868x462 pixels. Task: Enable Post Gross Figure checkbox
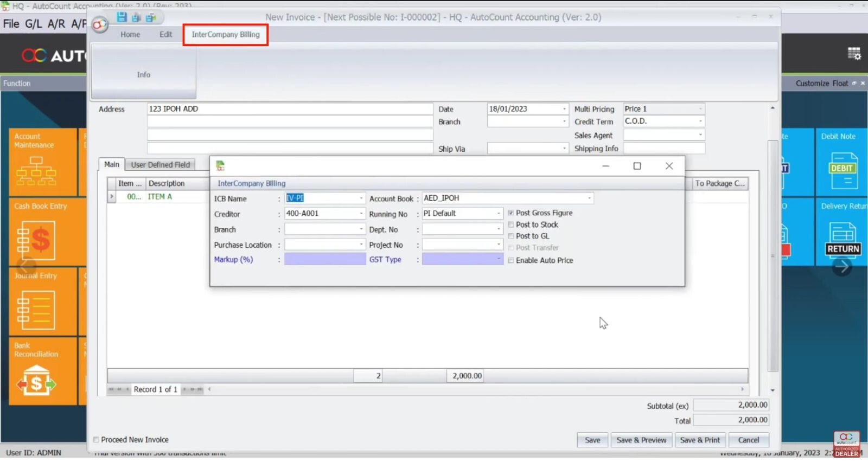point(510,213)
